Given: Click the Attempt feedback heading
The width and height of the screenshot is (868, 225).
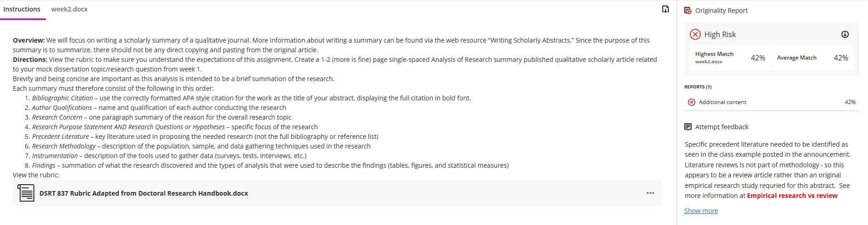Looking at the screenshot, I should pos(722,127).
